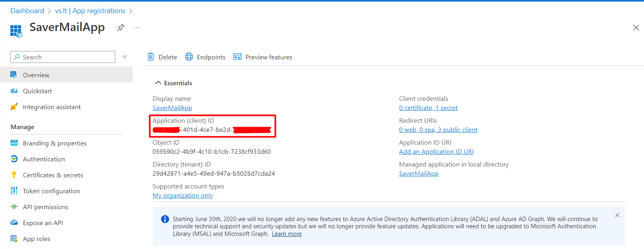The image size is (644, 249).
Task: Click the Application ID URI label
Action: (425, 142)
